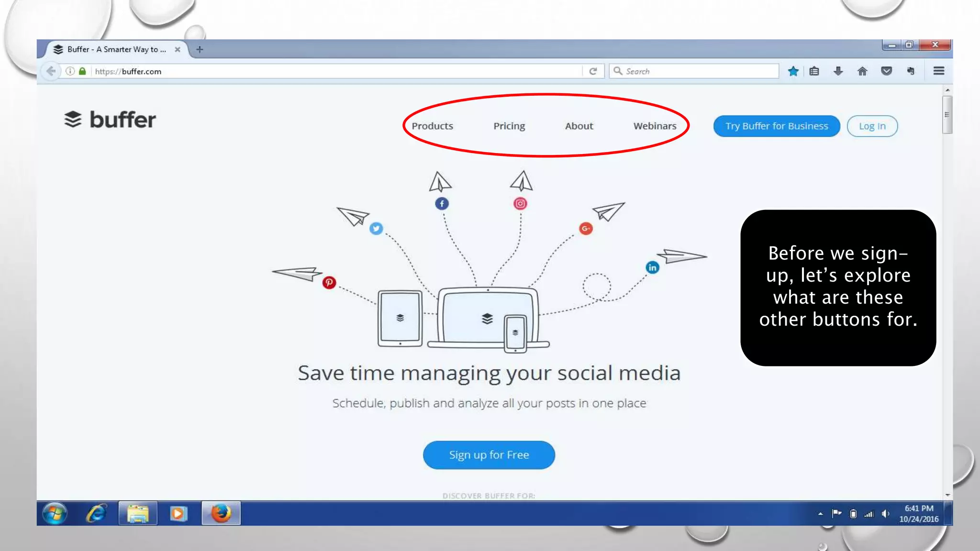The height and width of the screenshot is (551, 980).
Task: Click the Action Center flag icon
Action: click(x=836, y=514)
